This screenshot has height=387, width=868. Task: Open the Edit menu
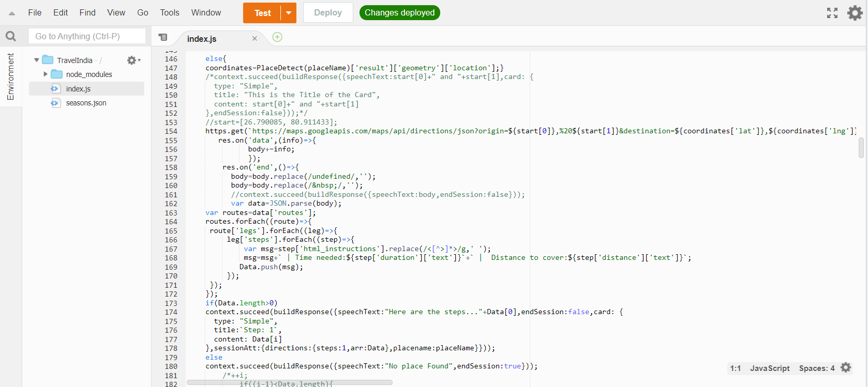click(61, 12)
